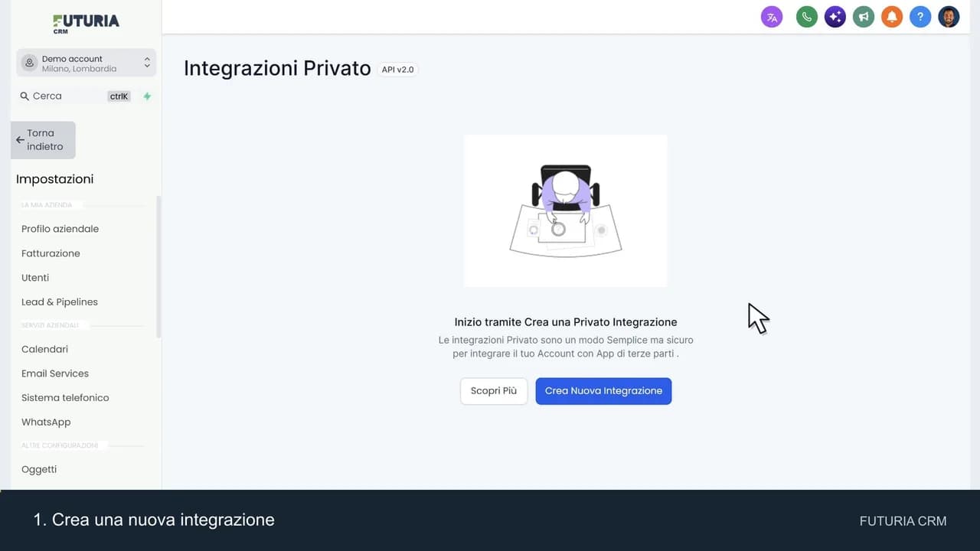Screen dimensions: 980x551
Task: Open notifications bell icon
Action: click(892, 17)
